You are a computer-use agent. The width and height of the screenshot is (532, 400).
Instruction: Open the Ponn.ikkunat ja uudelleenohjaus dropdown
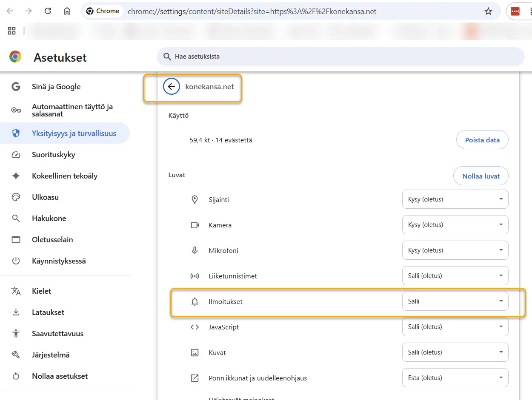(x=455, y=378)
